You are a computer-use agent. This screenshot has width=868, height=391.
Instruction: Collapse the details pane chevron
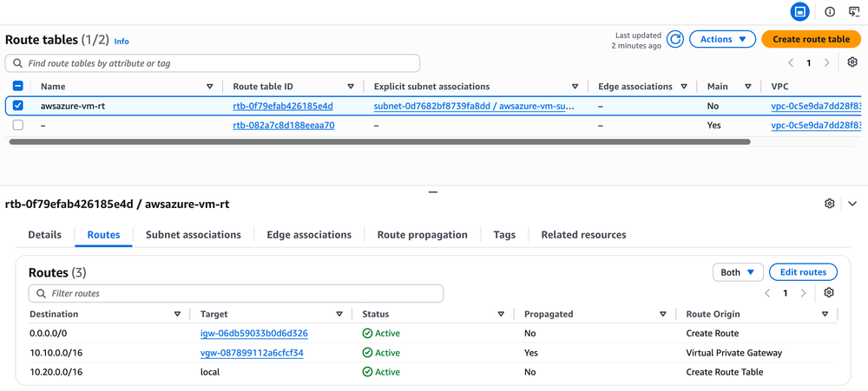(852, 204)
